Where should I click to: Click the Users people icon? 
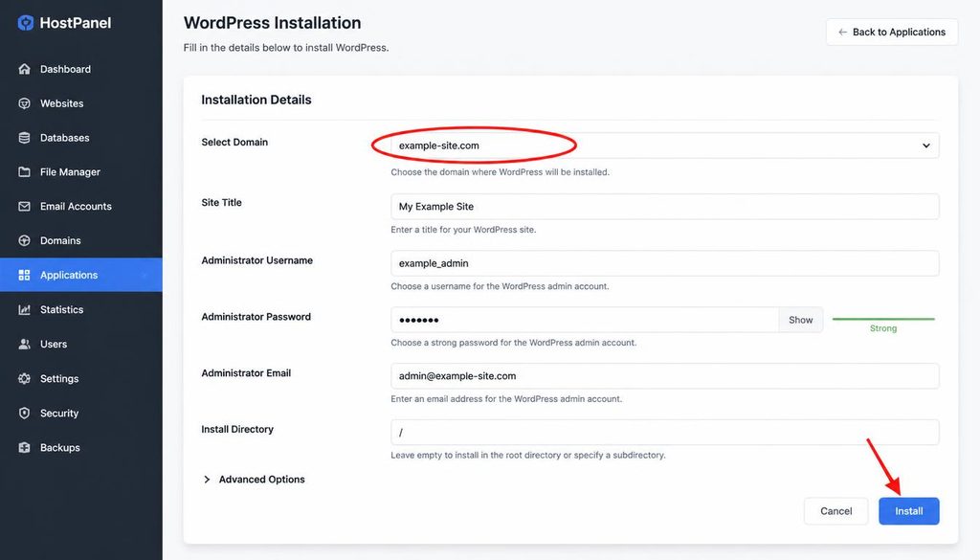point(24,344)
